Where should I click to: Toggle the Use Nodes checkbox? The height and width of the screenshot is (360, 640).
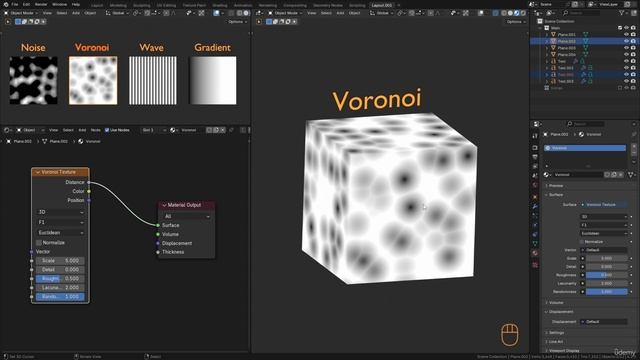[107, 130]
